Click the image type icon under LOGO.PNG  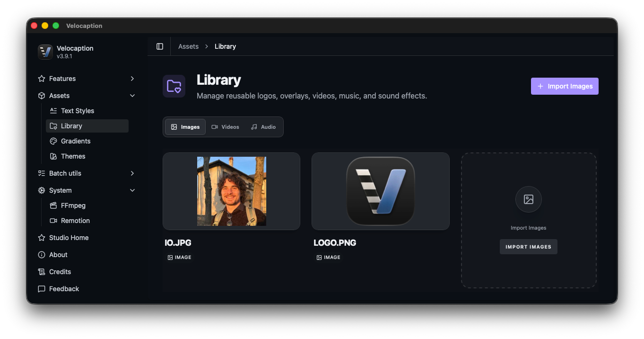319,258
